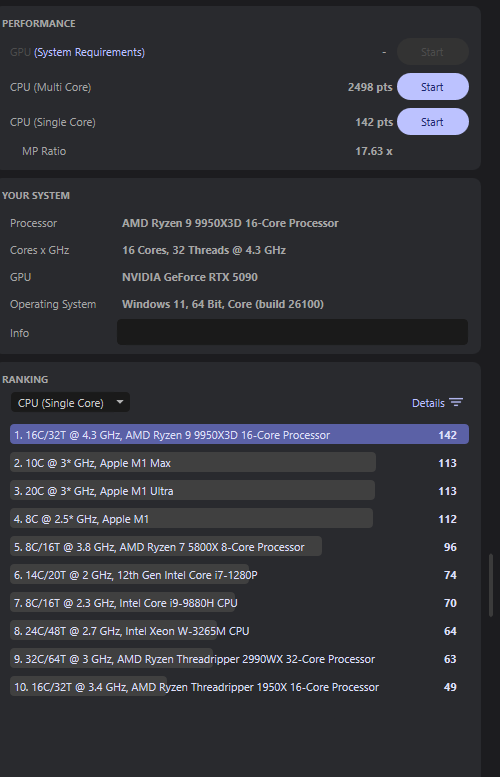Select the Apple M1 8C ranking row

point(239,519)
